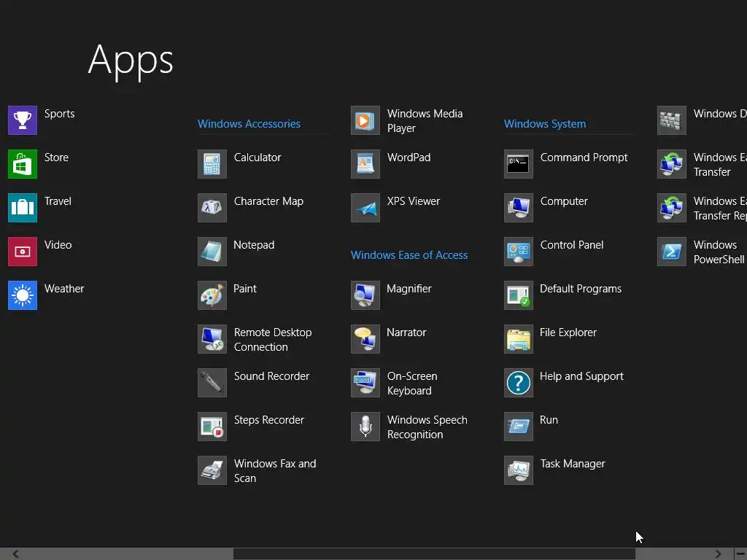Viewport: 747px width, 560px height.
Task: Click the "Store" text label
Action: click(x=56, y=157)
